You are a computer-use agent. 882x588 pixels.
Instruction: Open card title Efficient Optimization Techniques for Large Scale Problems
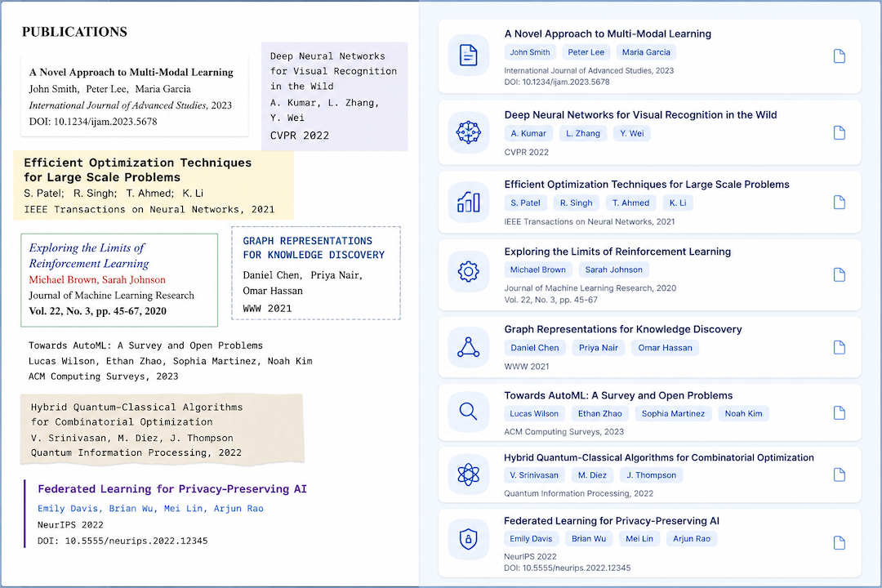646,185
